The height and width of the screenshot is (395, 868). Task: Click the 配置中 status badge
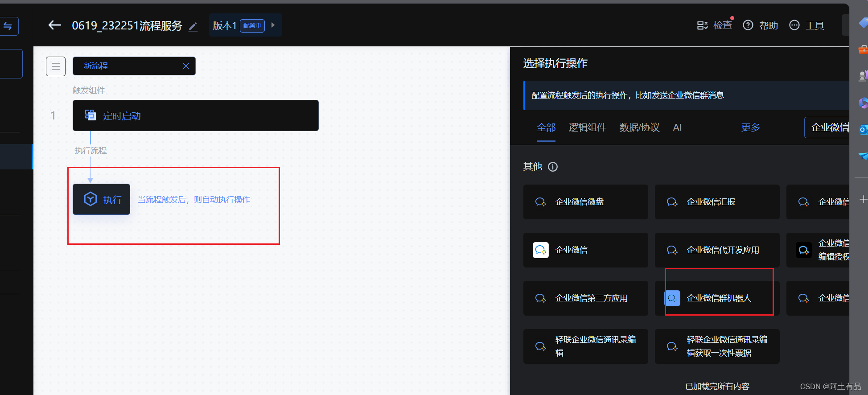(x=252, y=25)
